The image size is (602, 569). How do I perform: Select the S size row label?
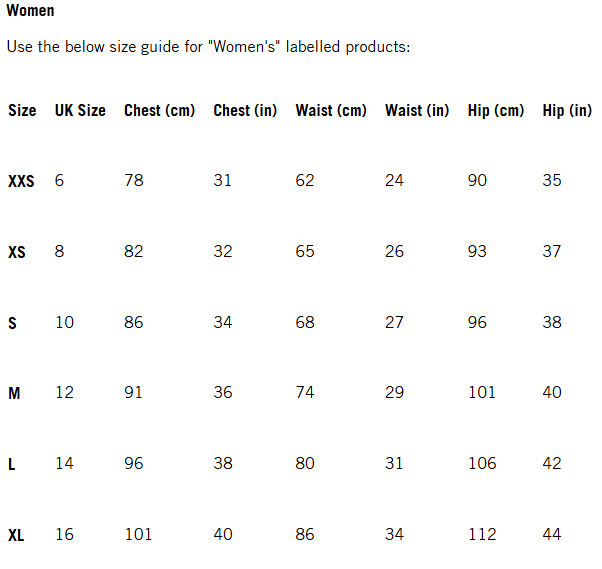pyautogui.click(x=12, y=324)
